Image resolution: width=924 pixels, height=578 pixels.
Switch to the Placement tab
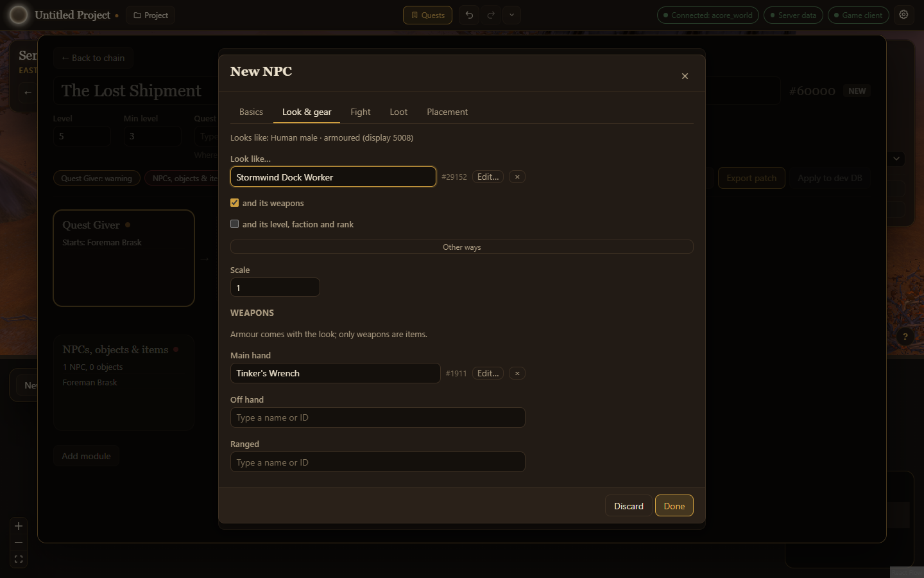point(447,112)
